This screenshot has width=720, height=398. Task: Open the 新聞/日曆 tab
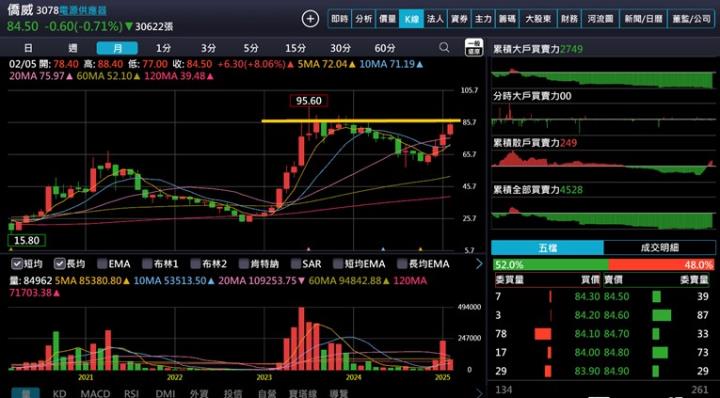click(x=643, y=19)
